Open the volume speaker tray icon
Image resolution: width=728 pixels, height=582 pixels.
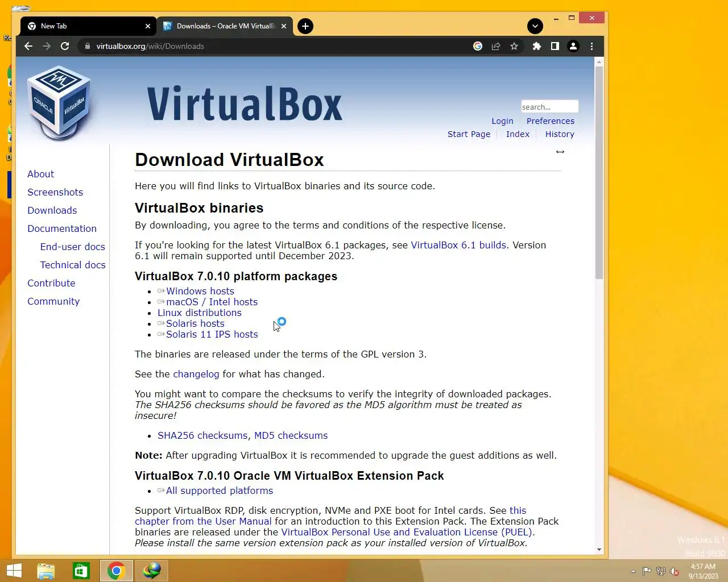(x=675, y=571)
